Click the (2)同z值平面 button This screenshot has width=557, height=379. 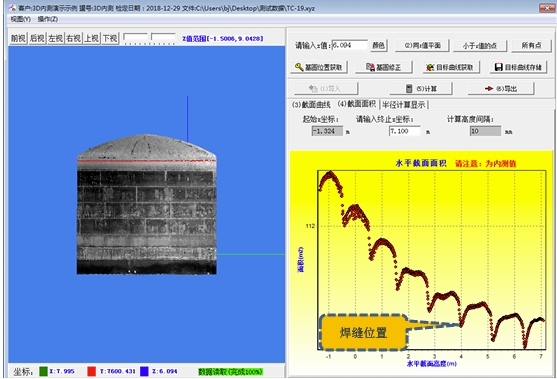(x=422, y=45)
